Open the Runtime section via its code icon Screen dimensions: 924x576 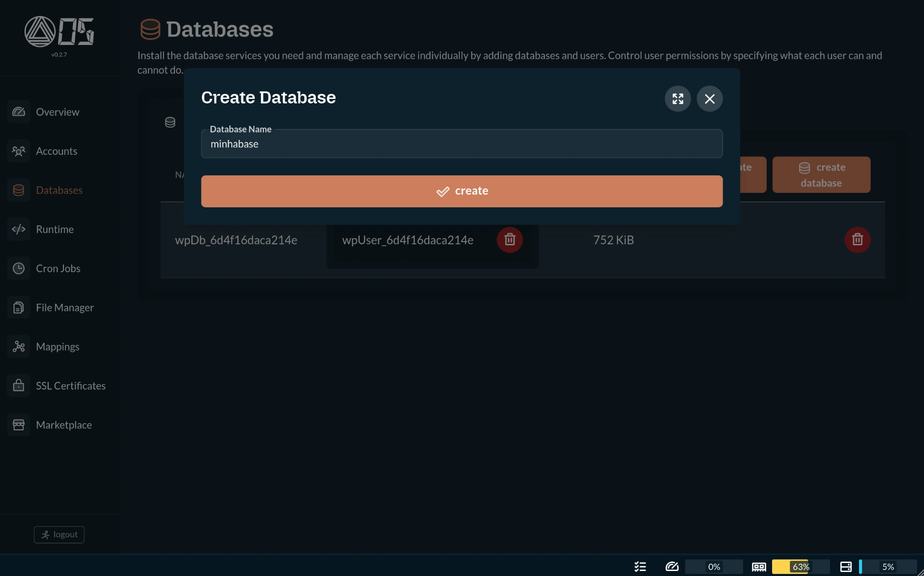pyautogui.click(x=18, y=229)
